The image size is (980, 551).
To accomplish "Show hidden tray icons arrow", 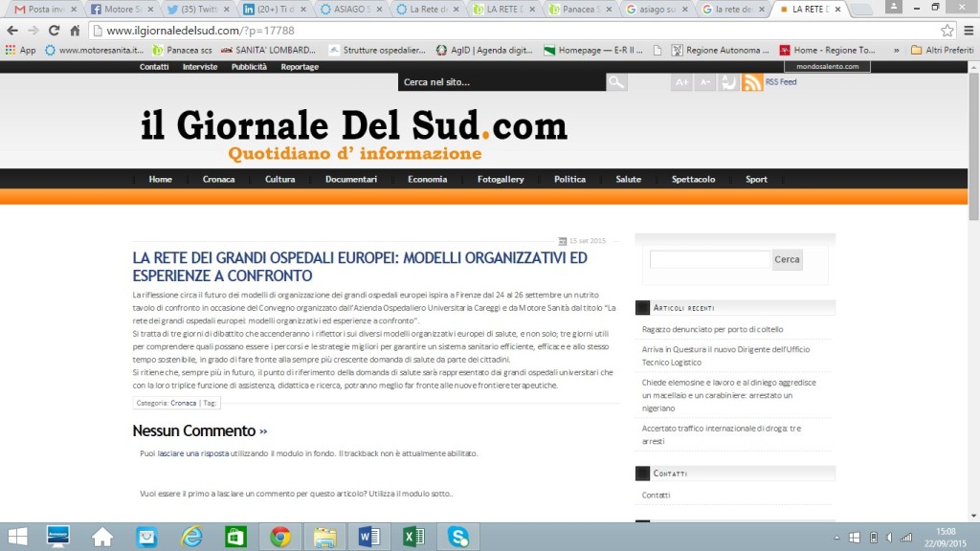I will click(836, 538).
